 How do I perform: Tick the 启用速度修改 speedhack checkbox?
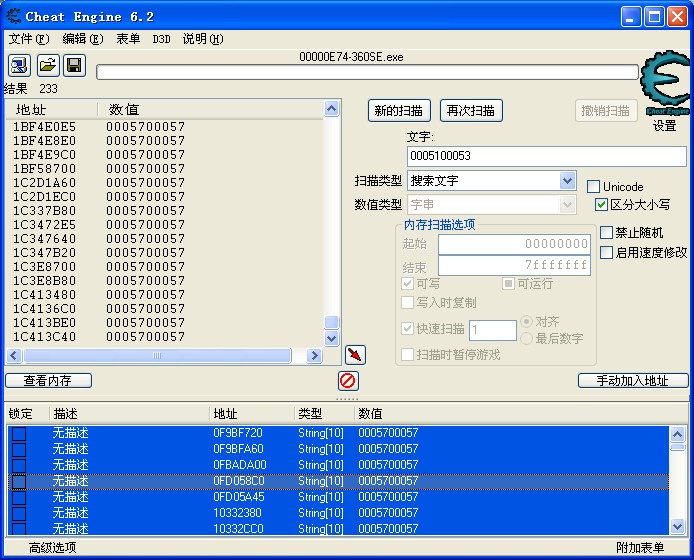pyautogui.click(x=607, y=253)
